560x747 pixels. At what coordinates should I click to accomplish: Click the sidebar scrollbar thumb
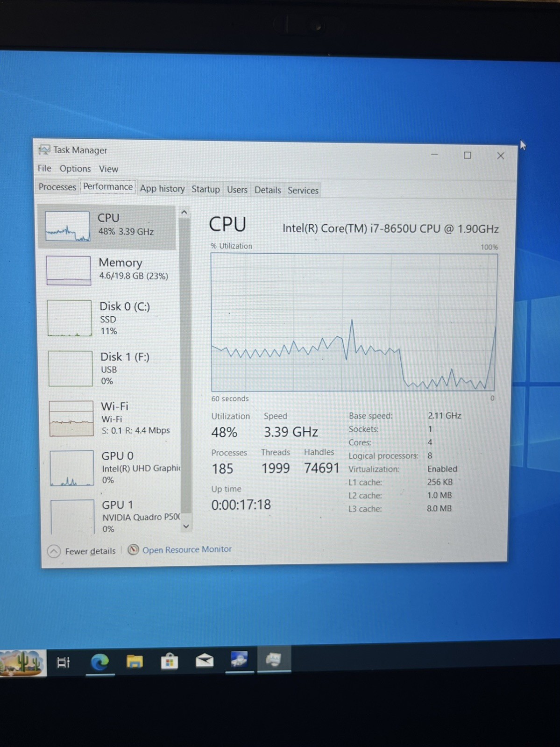(185, 365)
